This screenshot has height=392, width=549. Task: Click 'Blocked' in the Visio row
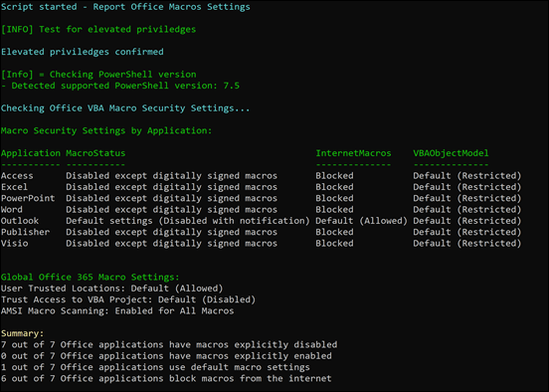pos(334,243)
